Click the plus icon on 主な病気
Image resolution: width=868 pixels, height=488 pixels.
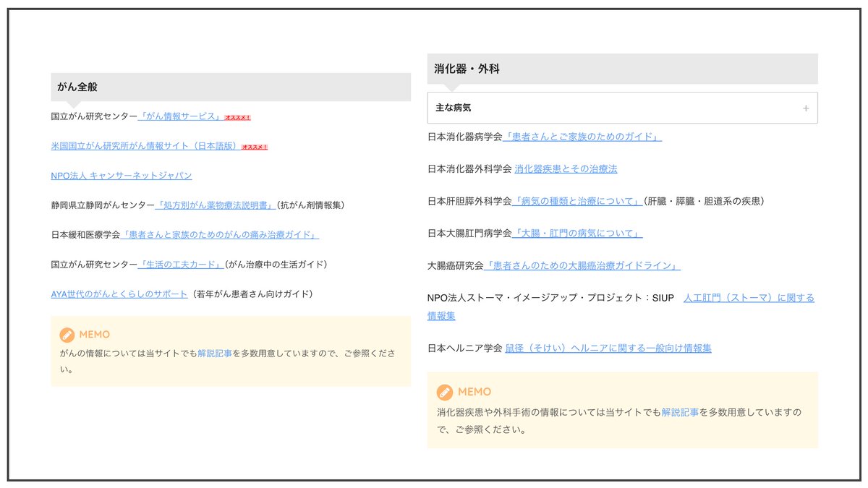point(806,108)
